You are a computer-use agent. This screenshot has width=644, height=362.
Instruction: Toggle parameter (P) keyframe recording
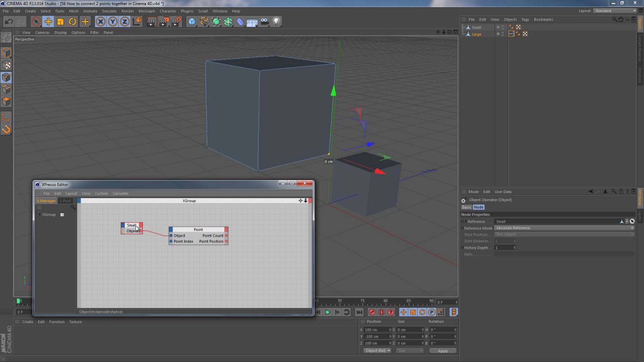coord(431,312)
